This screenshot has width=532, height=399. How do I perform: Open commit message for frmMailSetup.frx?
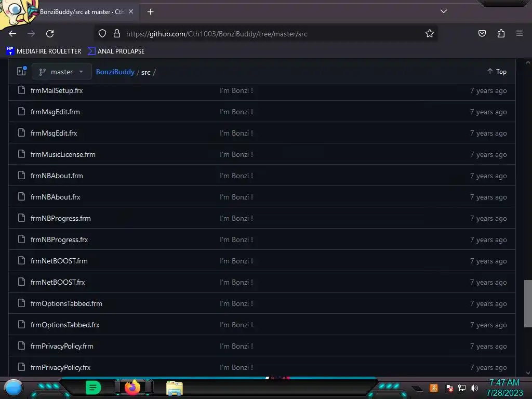[236, 90]
